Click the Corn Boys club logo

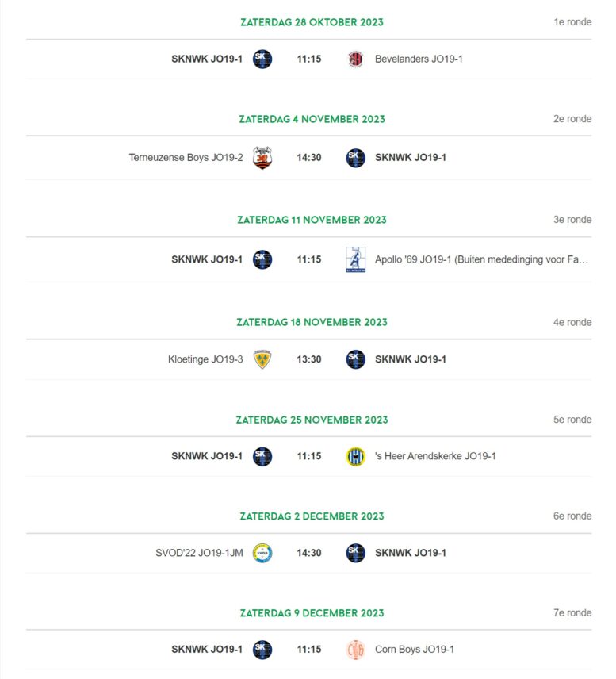[x=355, y=650]
